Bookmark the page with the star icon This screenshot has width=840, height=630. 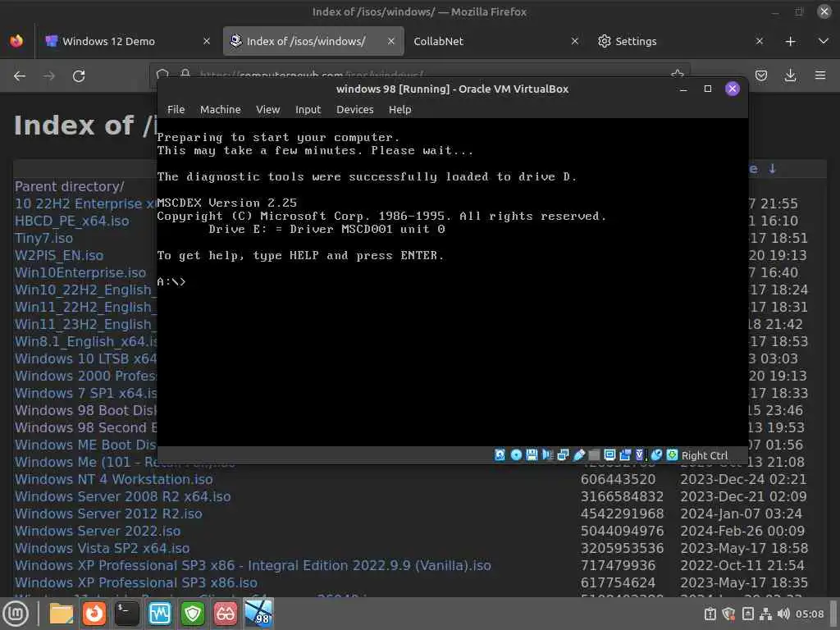677,74
